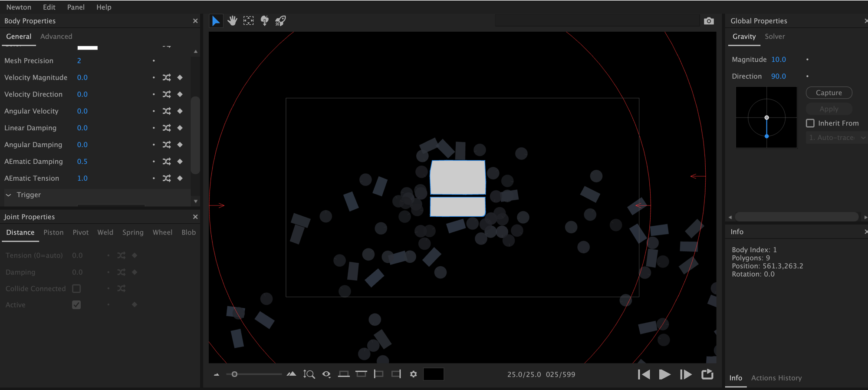Select the Wheel joint tab
Screen dimensions: 868x390
point(162,232)
